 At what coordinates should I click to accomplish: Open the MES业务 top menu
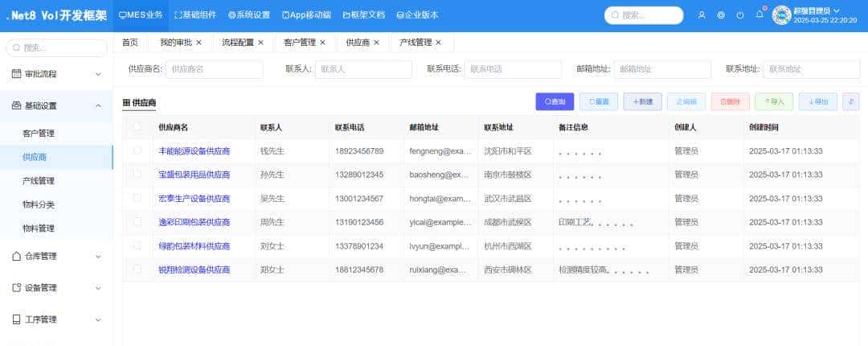tap(141, 15)
